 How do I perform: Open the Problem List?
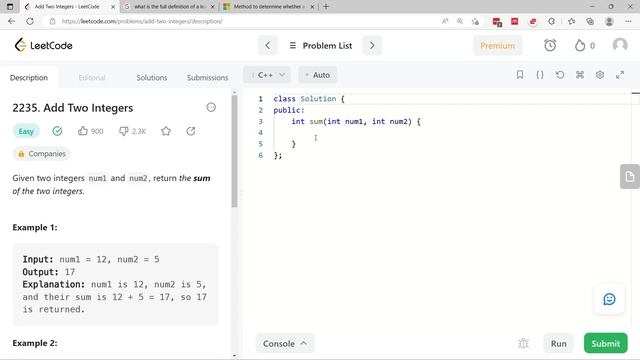(321, 45)
